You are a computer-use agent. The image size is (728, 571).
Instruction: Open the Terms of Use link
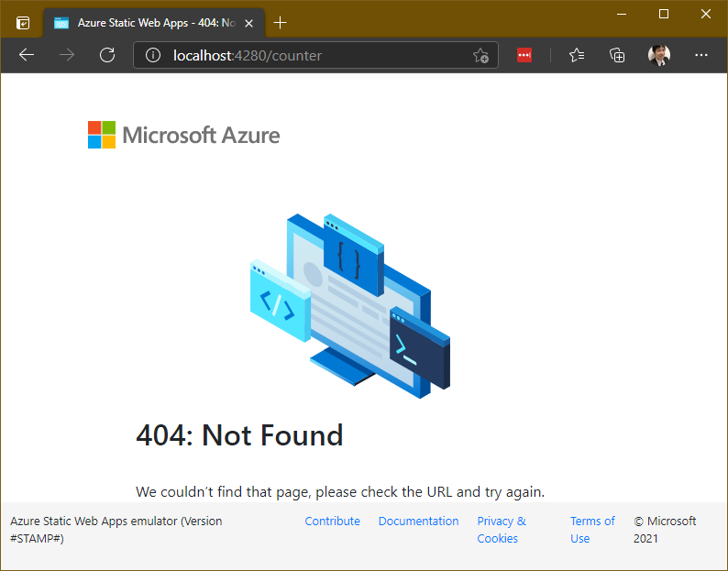click(592, 530)
